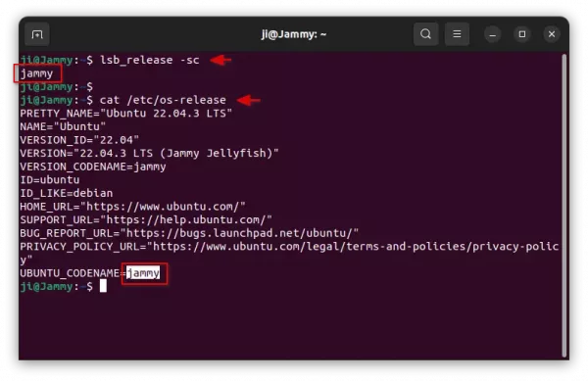This screenshot has height=381, width=588.
Task: Click the ID=ubuntu line
Action: coord(50,180)
